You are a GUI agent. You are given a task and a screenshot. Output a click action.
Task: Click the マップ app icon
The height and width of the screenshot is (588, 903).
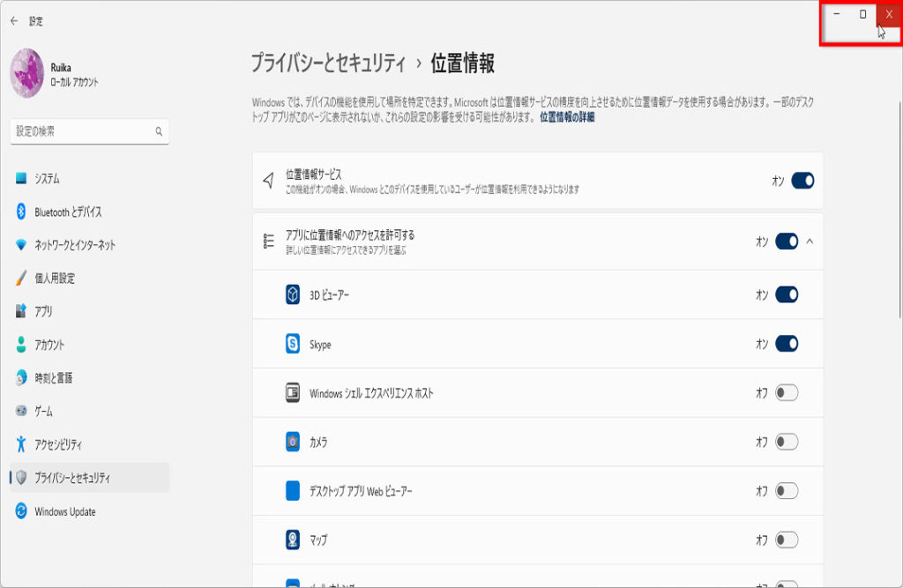[x=293, y=540]
